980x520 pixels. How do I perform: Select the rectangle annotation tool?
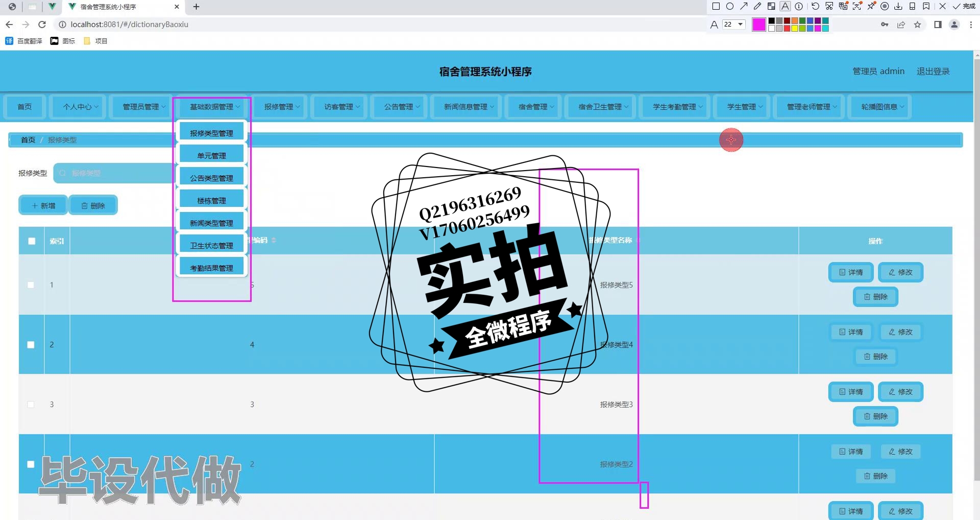pyautogui.click(x=716, y=7)
